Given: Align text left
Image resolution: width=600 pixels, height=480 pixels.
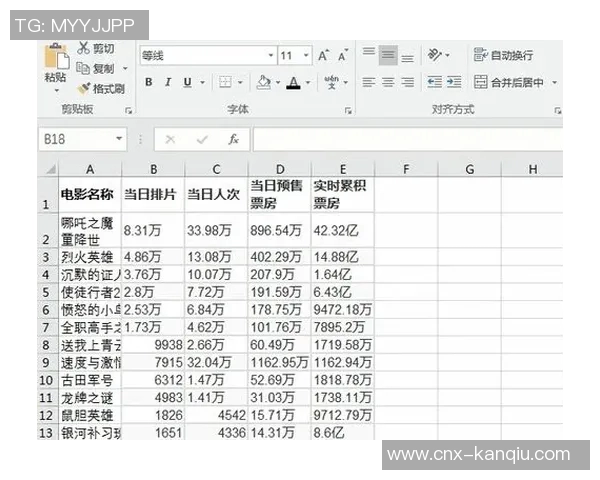Looking at the screenshot, I should (369, 82).
